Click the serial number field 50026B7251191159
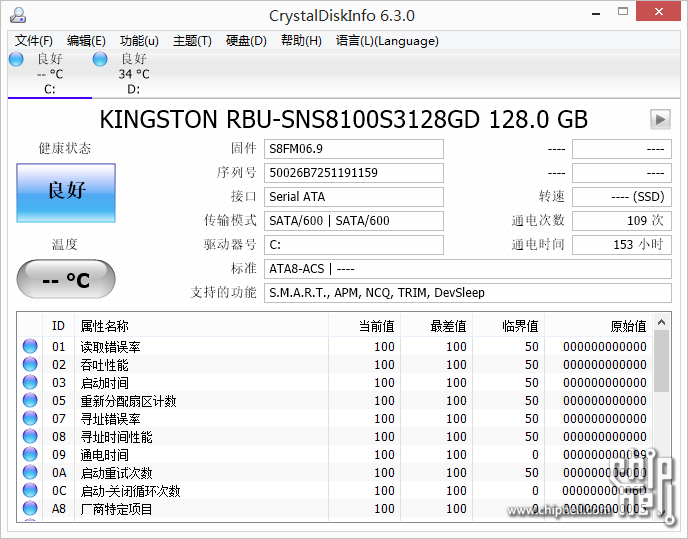 (354, 173)
